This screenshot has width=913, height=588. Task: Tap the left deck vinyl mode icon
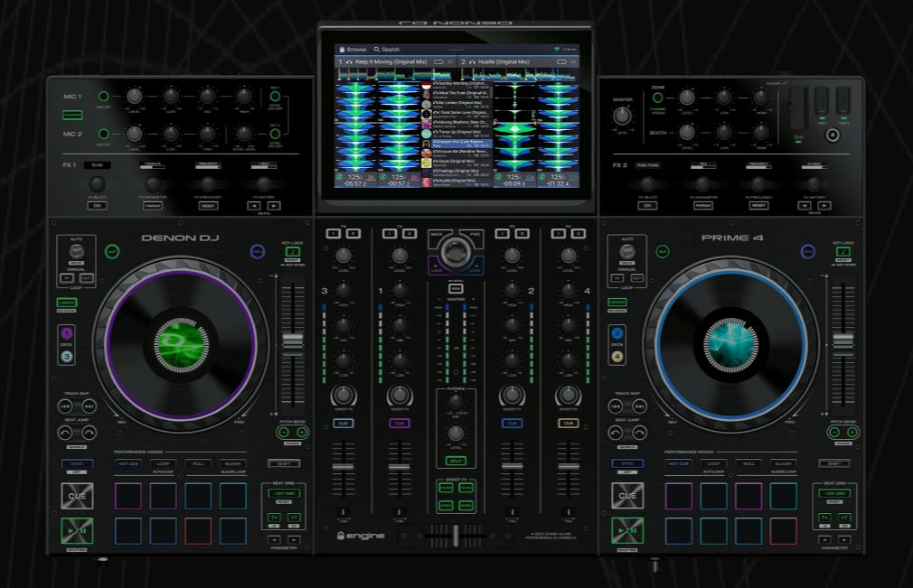[x=258, y=251]
